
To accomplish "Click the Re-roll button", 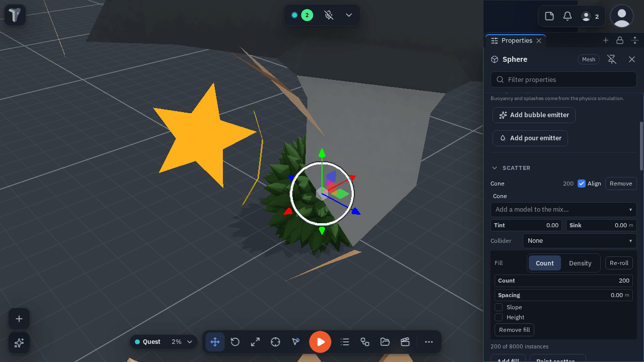I will [x=619, y=263].
